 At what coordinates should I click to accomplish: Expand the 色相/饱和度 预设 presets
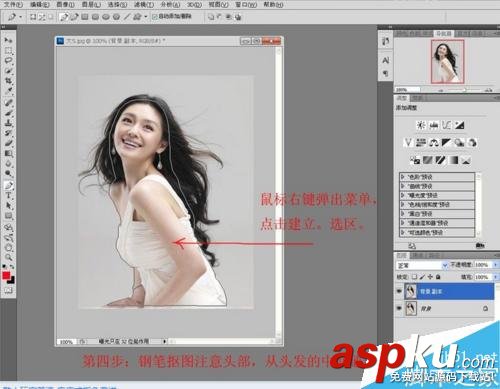pos(403,204)
